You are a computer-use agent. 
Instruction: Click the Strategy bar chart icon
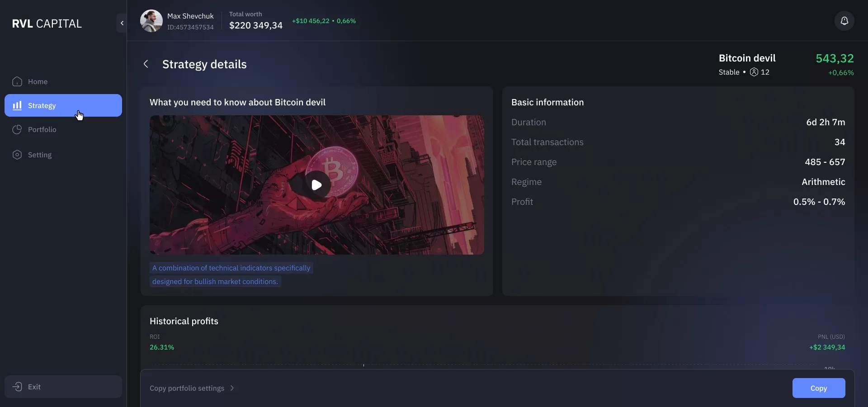point(17,105)
